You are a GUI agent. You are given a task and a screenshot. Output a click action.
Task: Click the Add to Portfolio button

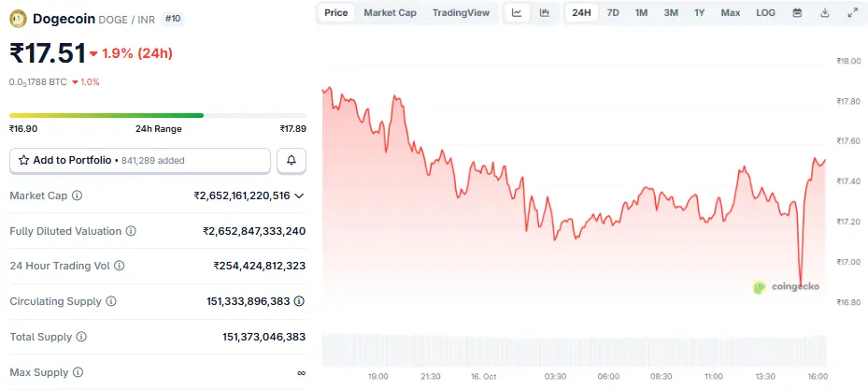140,161
